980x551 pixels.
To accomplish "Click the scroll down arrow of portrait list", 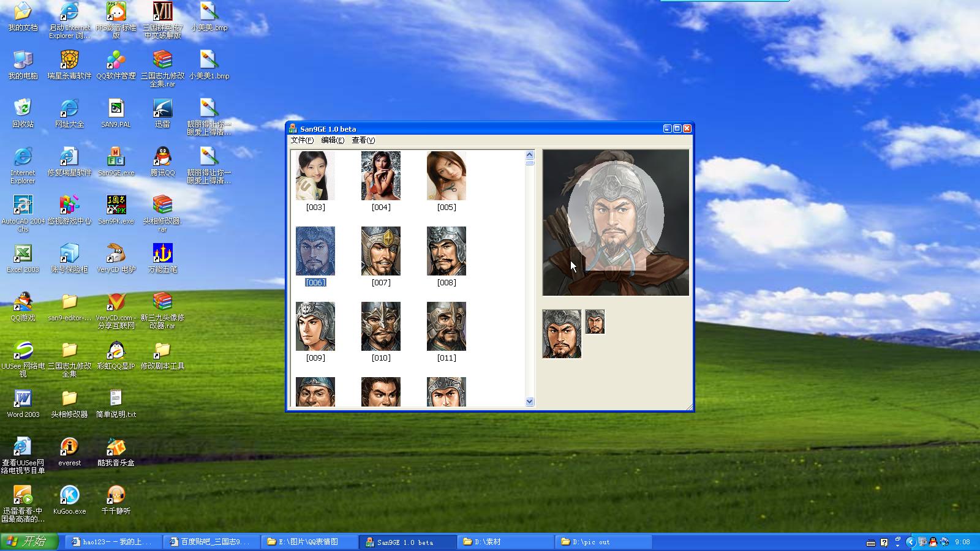I will click(x=530, y=402).
